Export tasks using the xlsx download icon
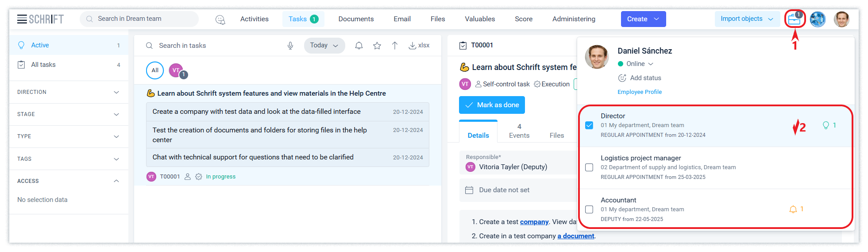This screenshot has width=868, height=252. coord(419,46)
